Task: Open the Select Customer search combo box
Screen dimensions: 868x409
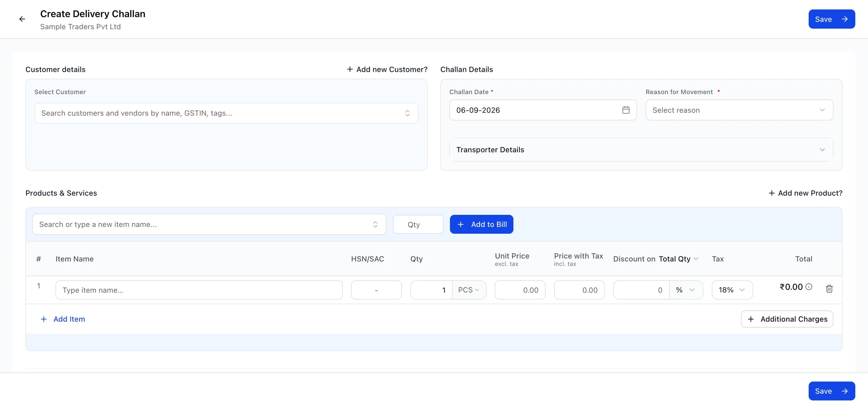Action: [x=226, y=113]
